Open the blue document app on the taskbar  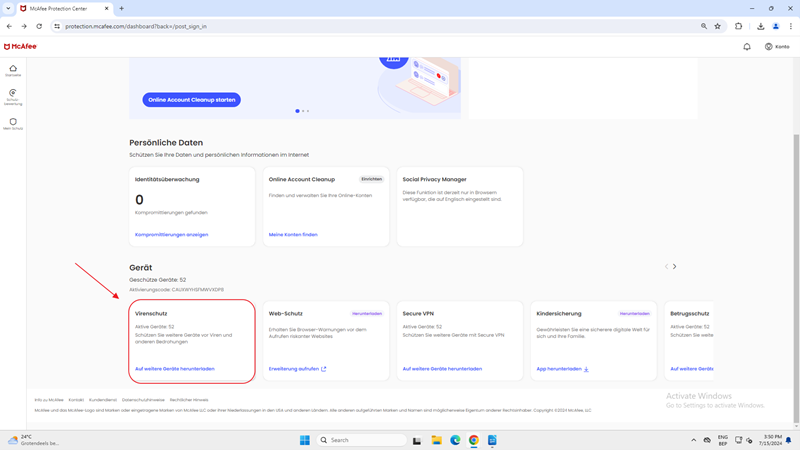pyautogui.click(x=492, y=440)
